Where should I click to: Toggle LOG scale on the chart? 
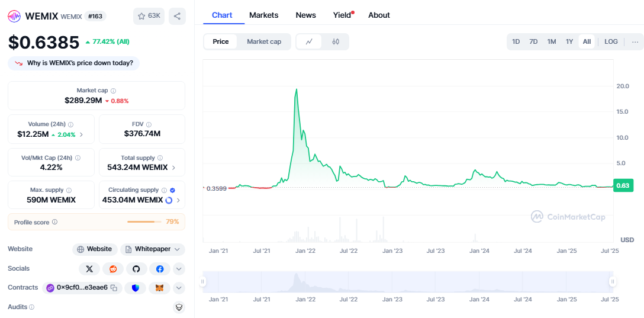pyautogui.click(x=611, y=41)
